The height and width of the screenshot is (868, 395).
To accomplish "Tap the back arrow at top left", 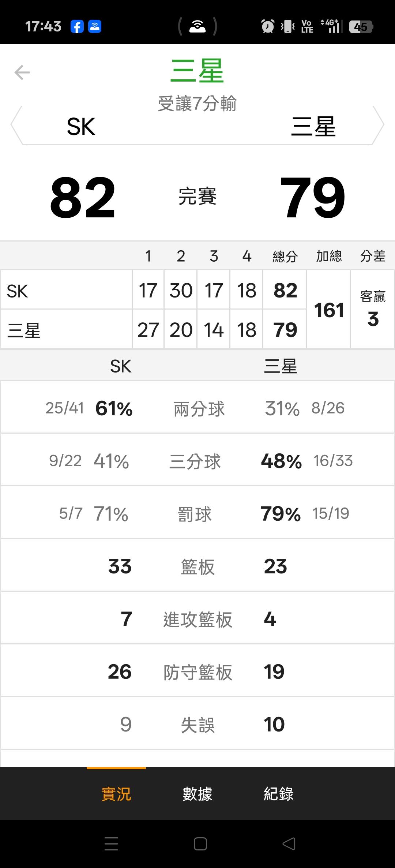I will [22, 72].
